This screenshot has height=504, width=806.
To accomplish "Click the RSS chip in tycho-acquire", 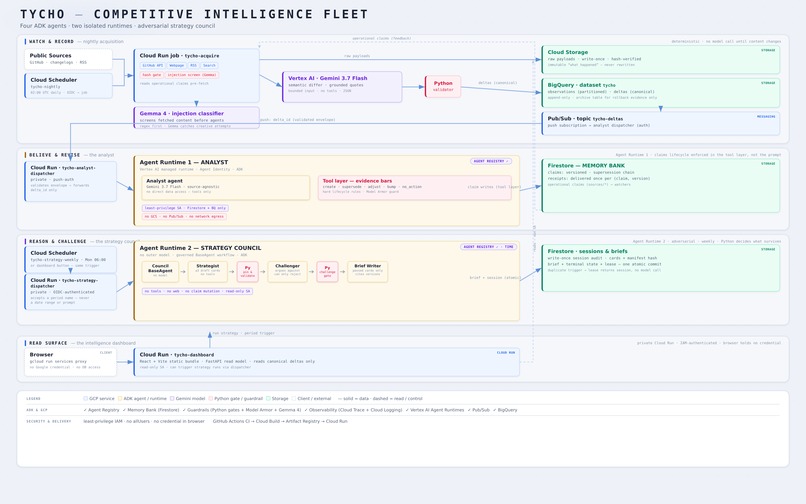I will (x=193, y=65).
